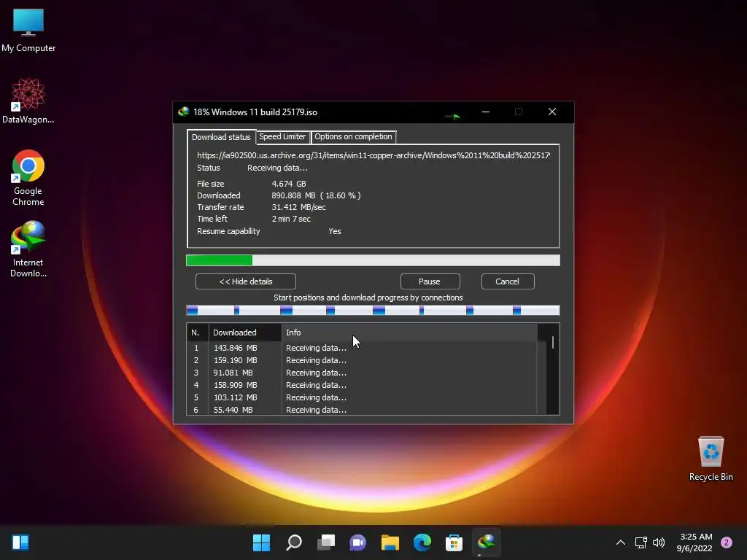Screen dimensions: 747x560
Task: Open Task View on taskbar
Action: point(326,542)
